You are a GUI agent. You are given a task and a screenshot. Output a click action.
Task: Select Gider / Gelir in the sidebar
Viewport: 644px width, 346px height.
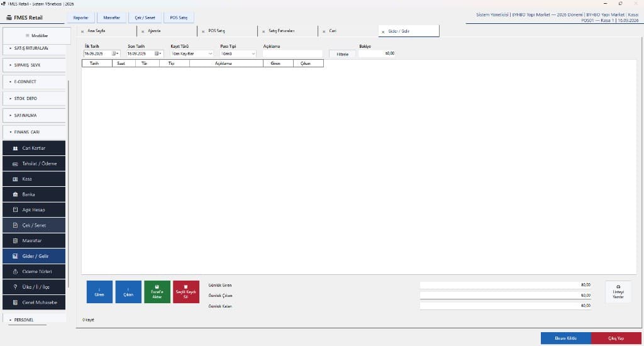coord(34,256)
